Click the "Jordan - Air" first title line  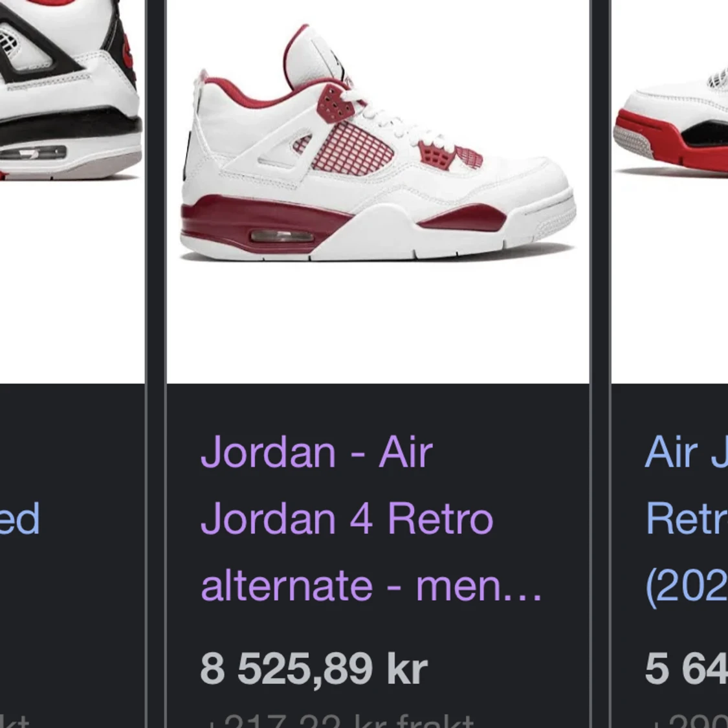316,452
